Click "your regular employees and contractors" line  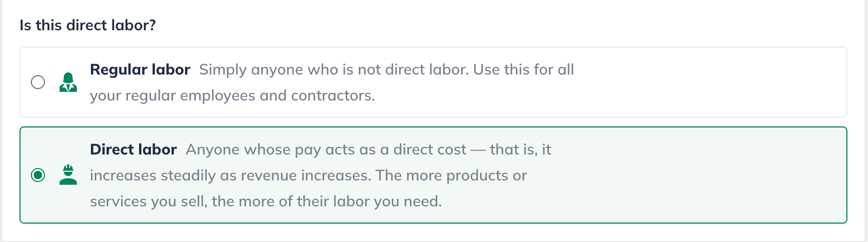point(232,96)
